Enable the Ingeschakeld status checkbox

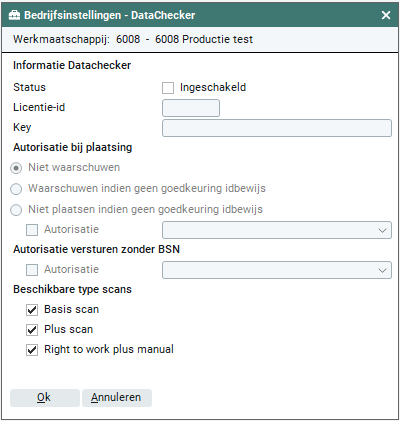tap(168, 88)
